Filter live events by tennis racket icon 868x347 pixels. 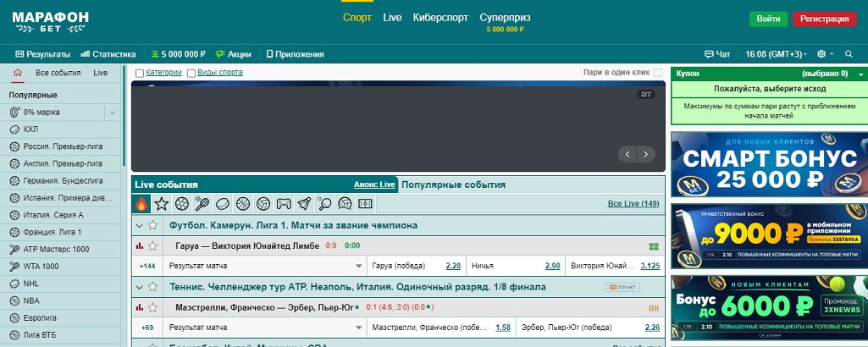(202, 204)
